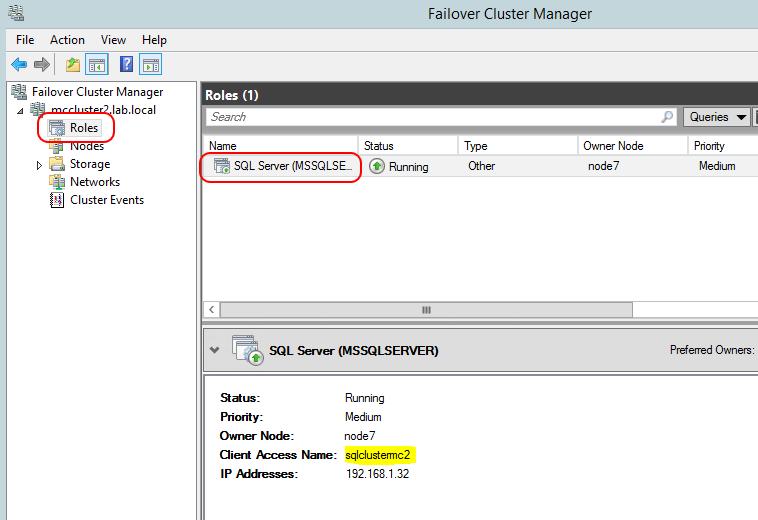Sort by the Status column header
The height and width of the screenshot is (520, 758).
pyautogui.click(x=408, y=146)
